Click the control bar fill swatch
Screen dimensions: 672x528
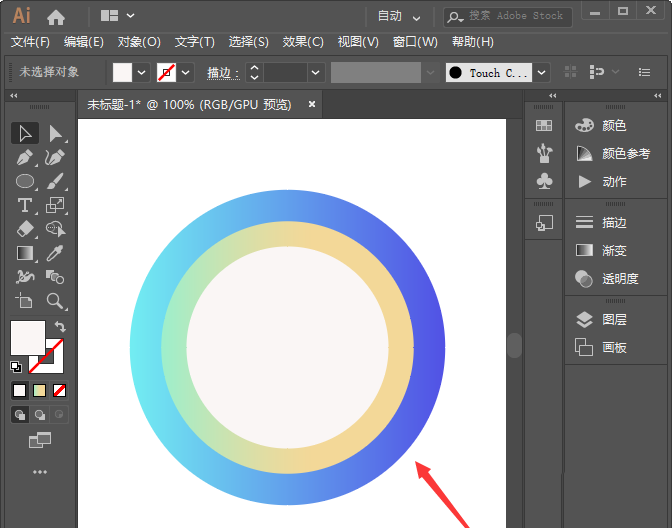point(122,72)
